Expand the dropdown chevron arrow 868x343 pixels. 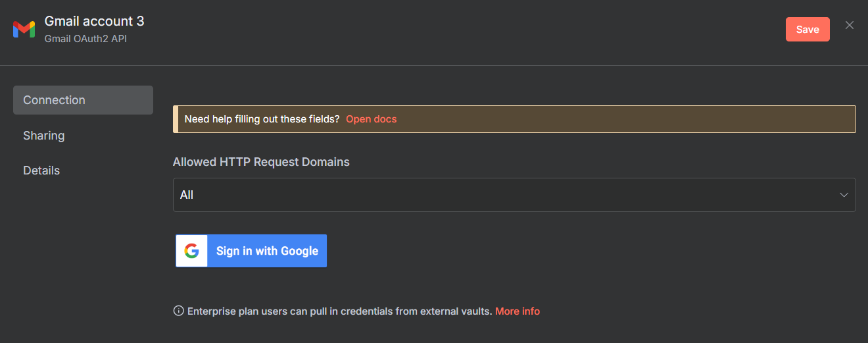click(x=844, y=195)
